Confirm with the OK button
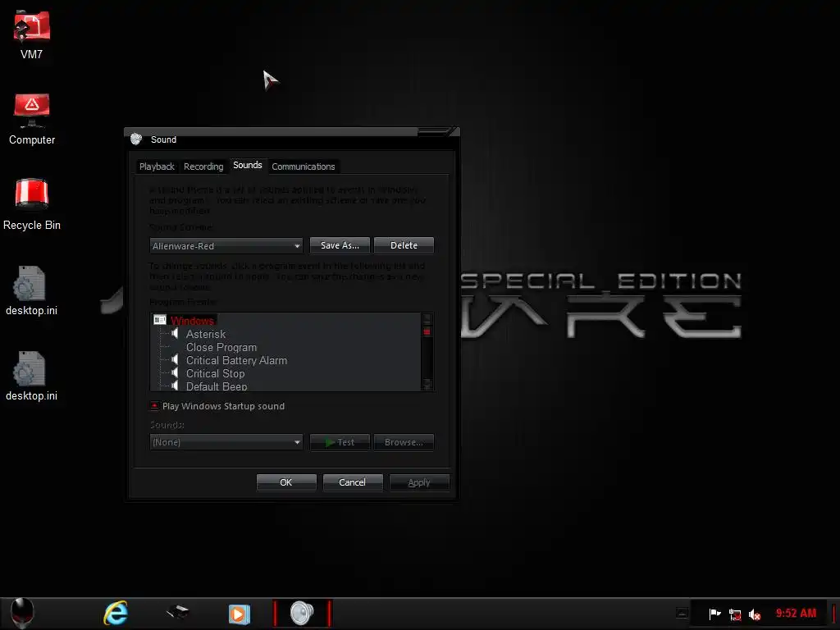 (286, 482)
